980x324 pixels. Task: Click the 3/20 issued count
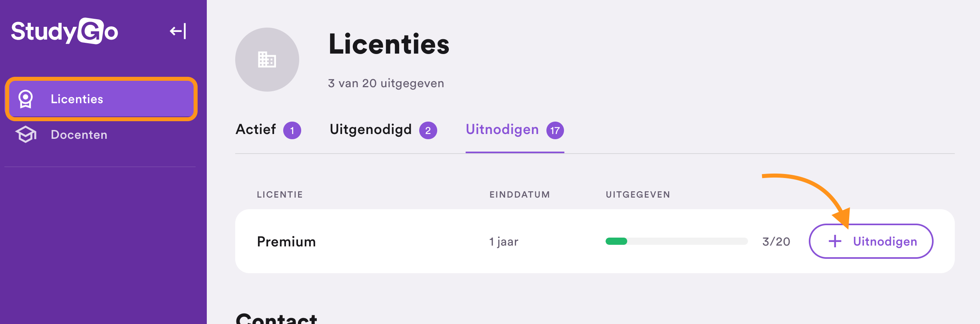(776, 242)
